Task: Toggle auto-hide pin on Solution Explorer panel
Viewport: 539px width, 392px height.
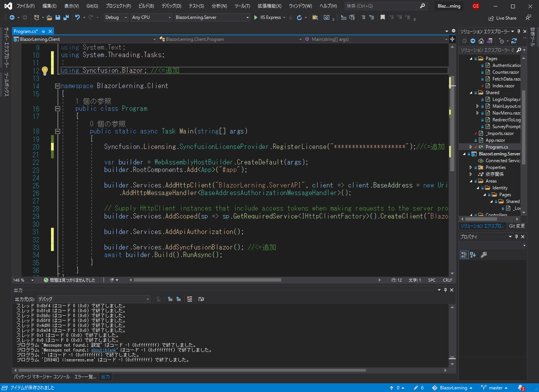Action: pyautogui.click(x=519, y=31)
